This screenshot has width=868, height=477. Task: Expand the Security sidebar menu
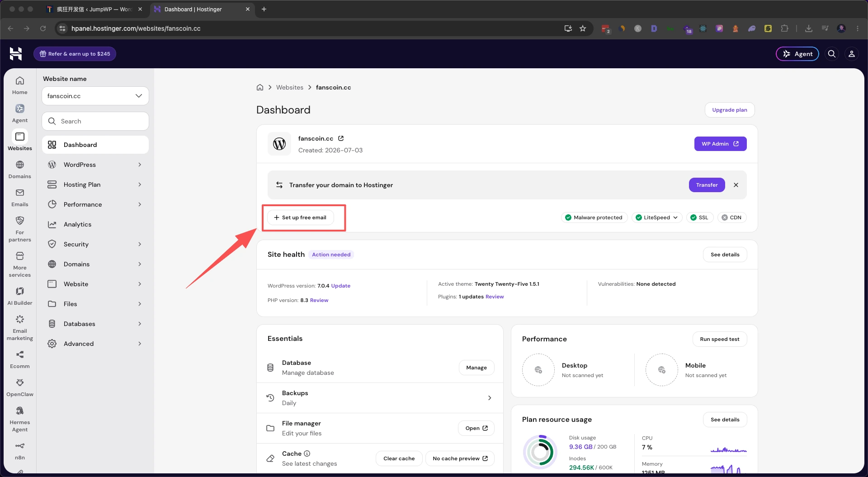coord(95,244)
